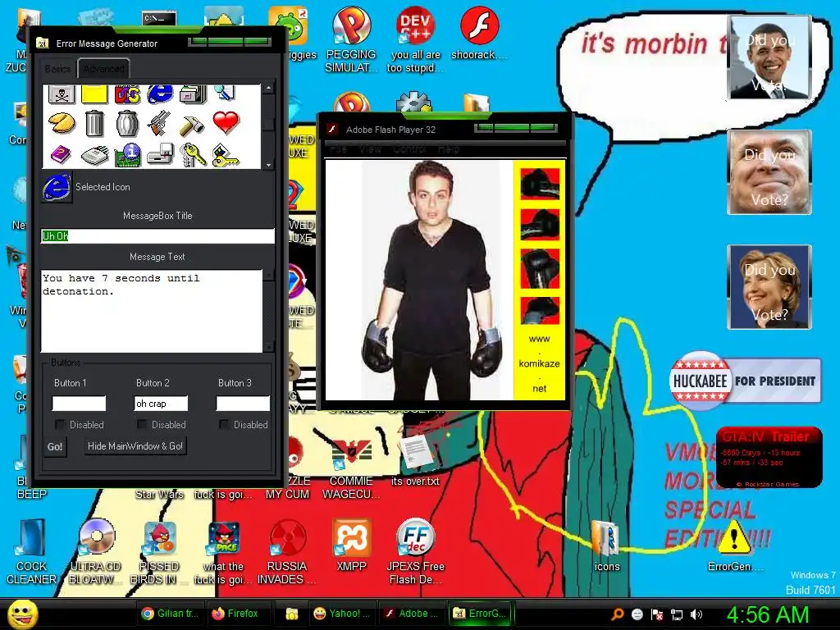The height and width of the screenshot is (630, 840).
Task: Click icon list scroll up arrow
Action: (269, 88)
